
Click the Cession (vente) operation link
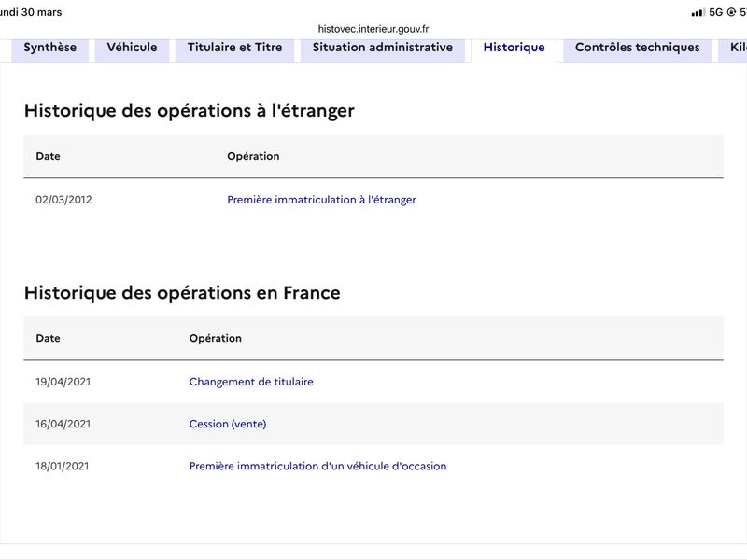(x=228, y=424)
